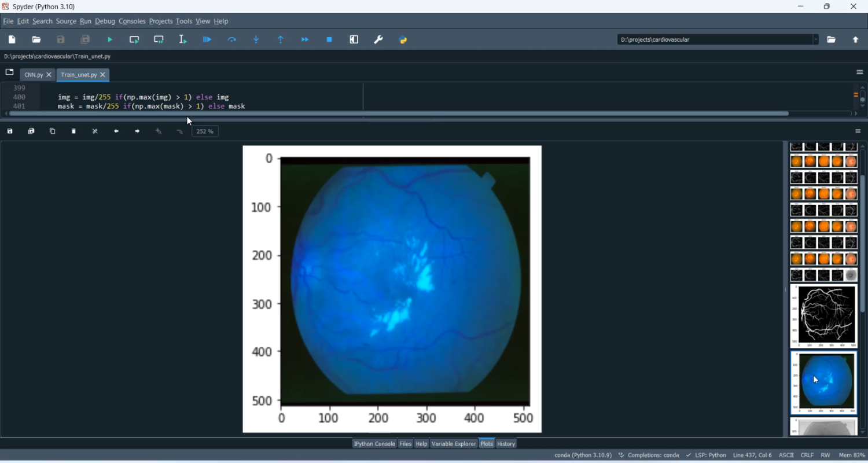
Task: Click the Run current cell icon
Action: point(134,40)
